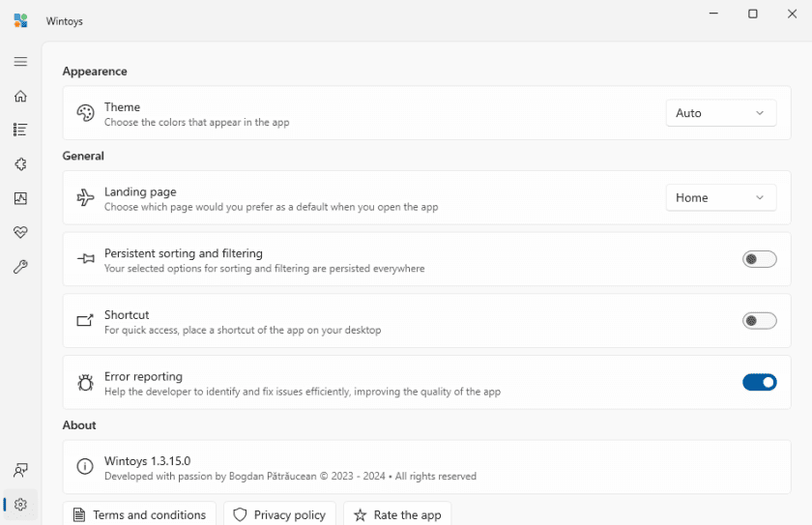Click the About section heading
Viewport: 812px width, 525px height.
pos(79,425)
